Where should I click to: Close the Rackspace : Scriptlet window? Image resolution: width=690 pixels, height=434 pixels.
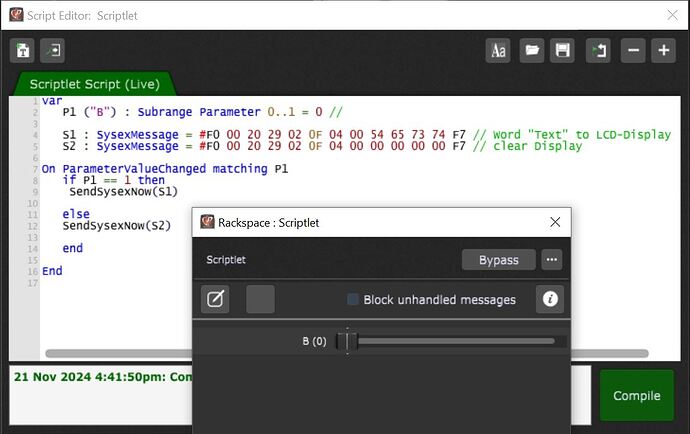[x=555, y=222]
